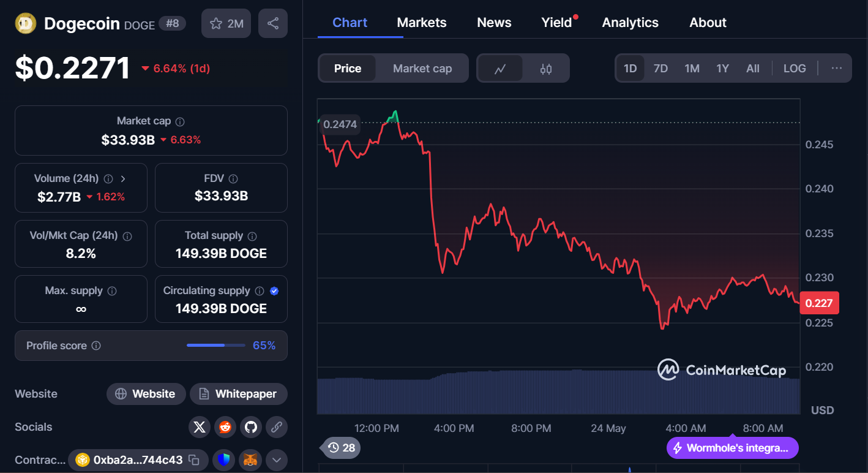Show FDV info icon
This screenshot has width=868, height=473.
pos(233,179)
